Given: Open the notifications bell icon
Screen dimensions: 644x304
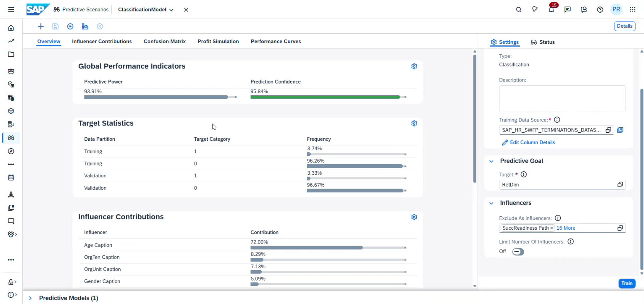Looking at the screenshot, I should point(551,10).
